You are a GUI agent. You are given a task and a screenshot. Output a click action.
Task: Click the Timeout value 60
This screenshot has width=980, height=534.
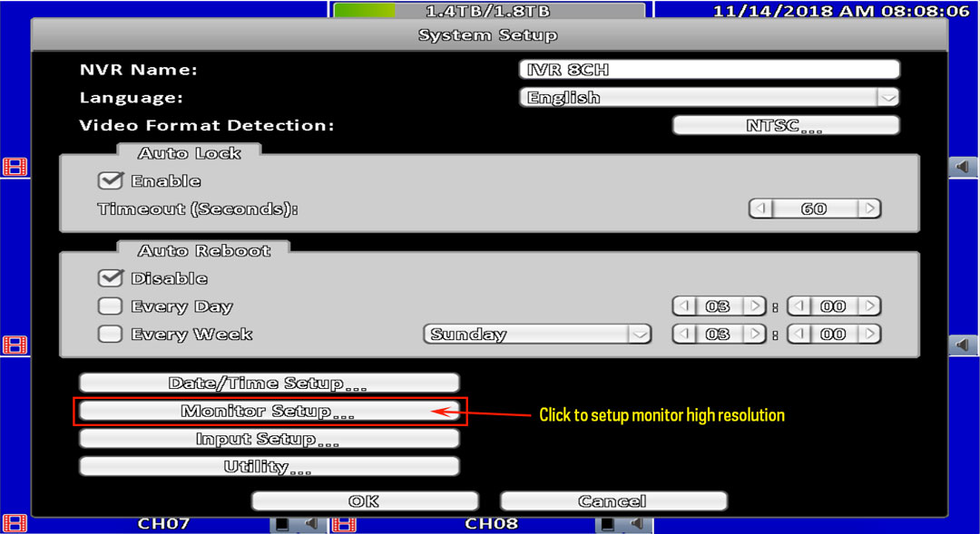[x=815, y=209]
